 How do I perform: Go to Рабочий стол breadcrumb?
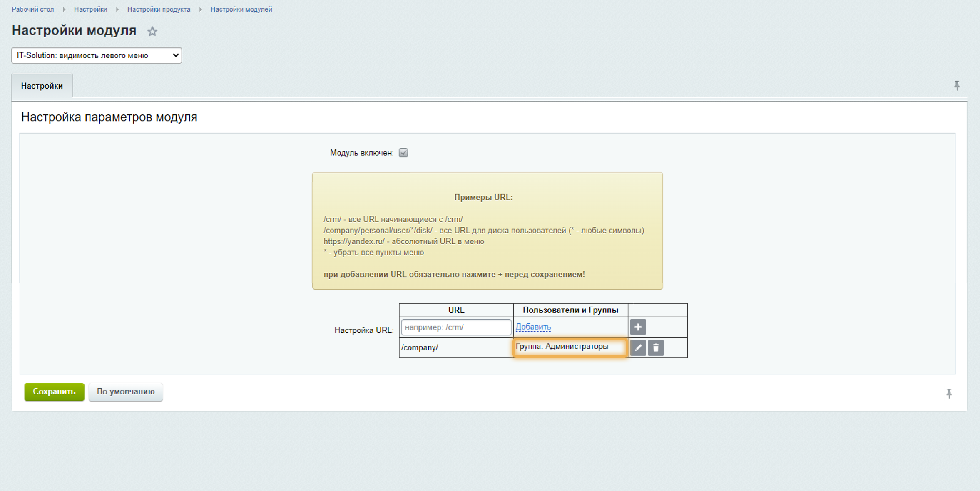click(x=33, y=9)
